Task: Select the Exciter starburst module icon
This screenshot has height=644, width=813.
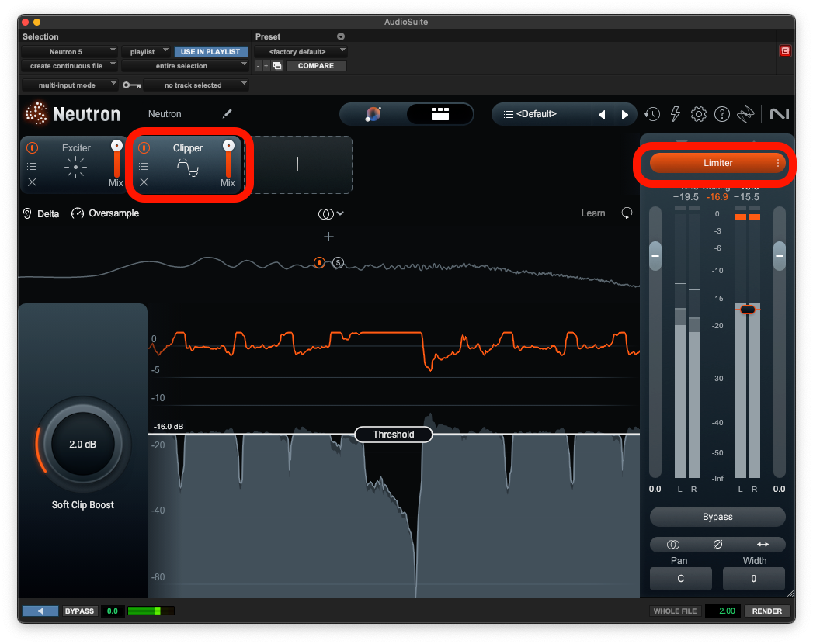Action: coord(75,168)
